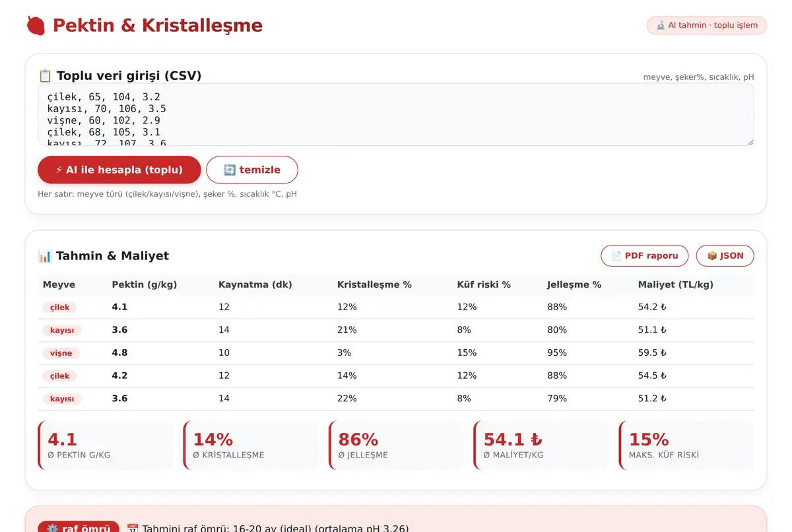Screen dimensions: 792x532
Task: Export the PDF raporu
Action: (644, 255)
